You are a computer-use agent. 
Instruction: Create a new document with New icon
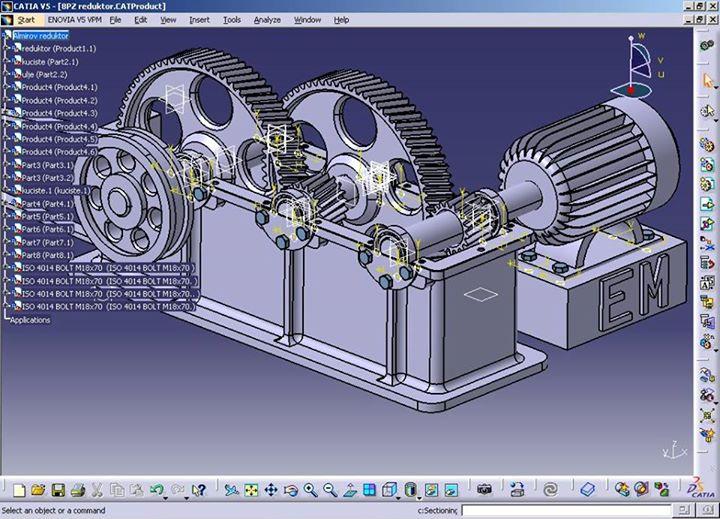pyautogui.click(x=19, y=490)
